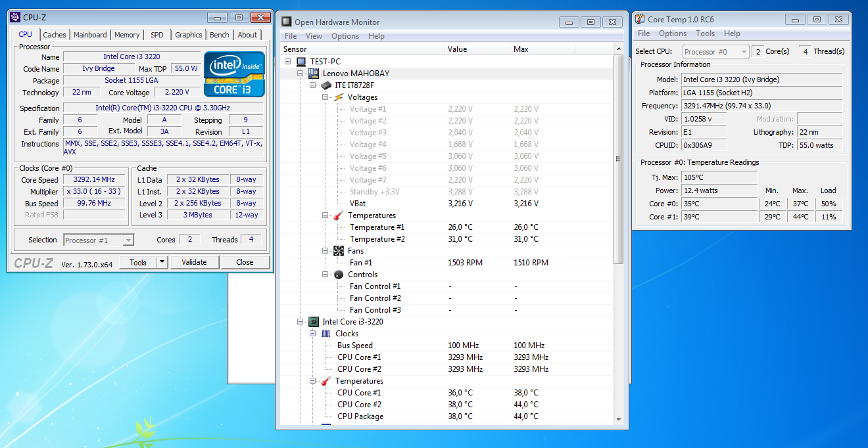Click the Sensor column header
This screenshot has height=448, width=868.
(x=362, y=49)
